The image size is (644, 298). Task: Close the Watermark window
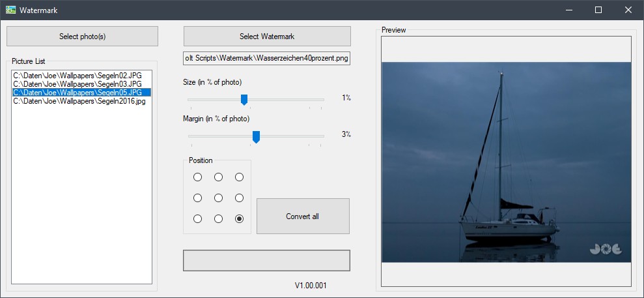click(628, 10)
